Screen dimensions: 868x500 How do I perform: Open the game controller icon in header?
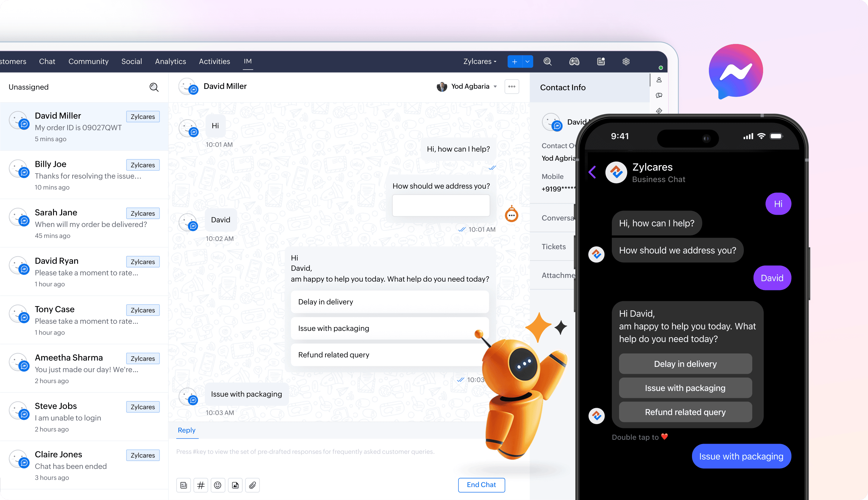pyautogui.click(x=574, y=61)
